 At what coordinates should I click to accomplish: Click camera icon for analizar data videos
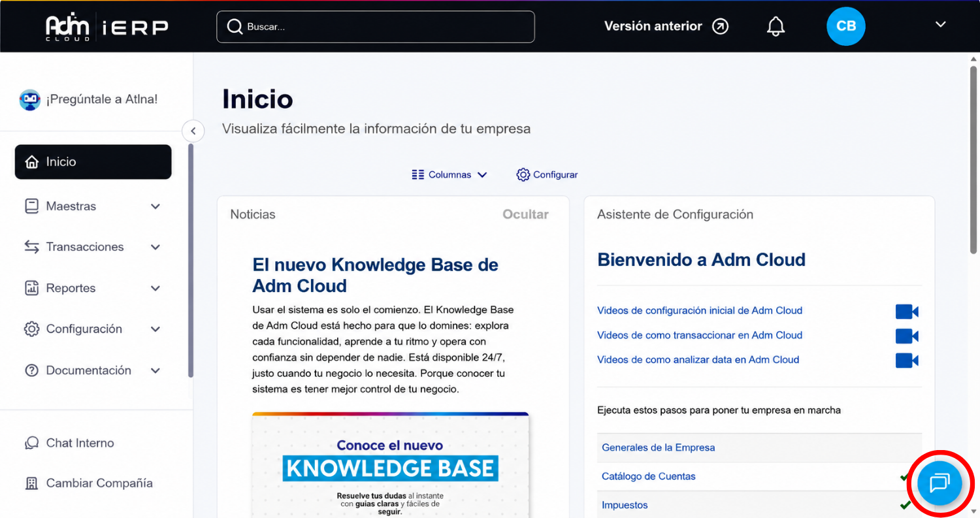click(x=907, y=361)
